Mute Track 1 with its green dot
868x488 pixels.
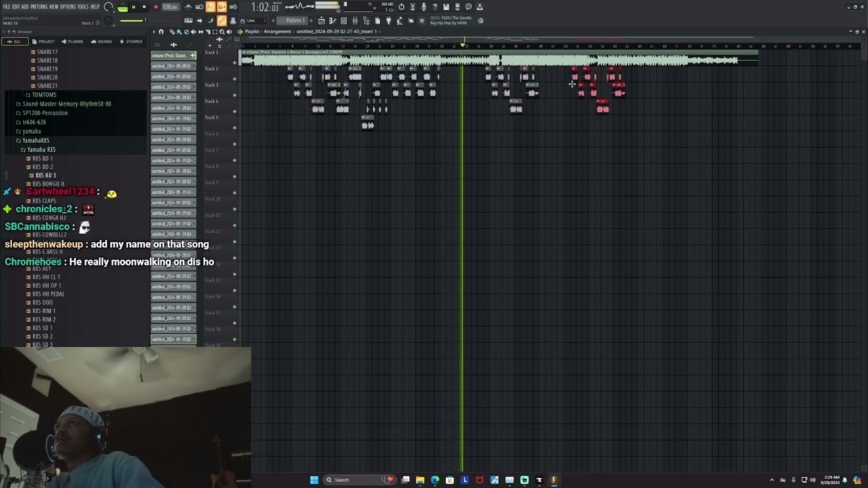[x=235, y=63]
